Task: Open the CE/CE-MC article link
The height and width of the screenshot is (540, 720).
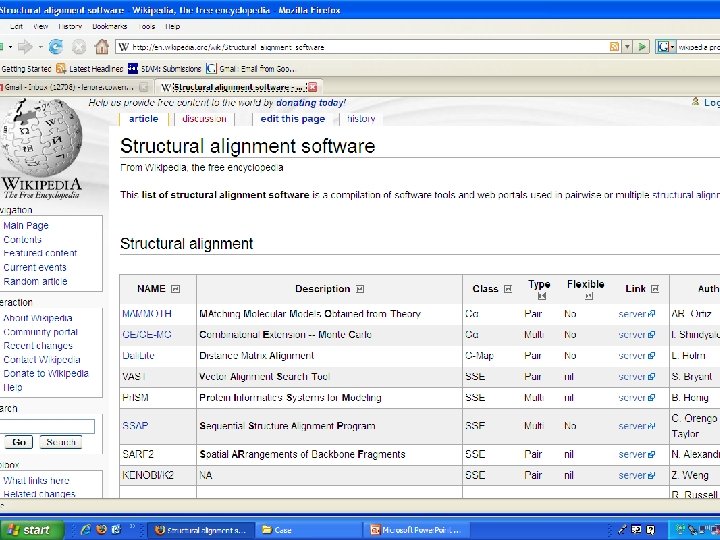Action: [146, 334]
